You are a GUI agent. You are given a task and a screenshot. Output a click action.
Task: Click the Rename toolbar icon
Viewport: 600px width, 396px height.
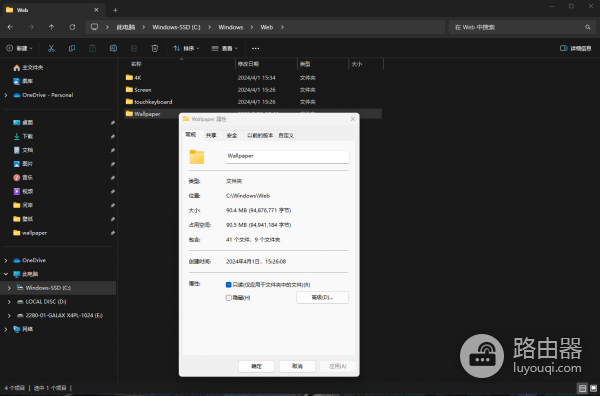coord(113,48)
